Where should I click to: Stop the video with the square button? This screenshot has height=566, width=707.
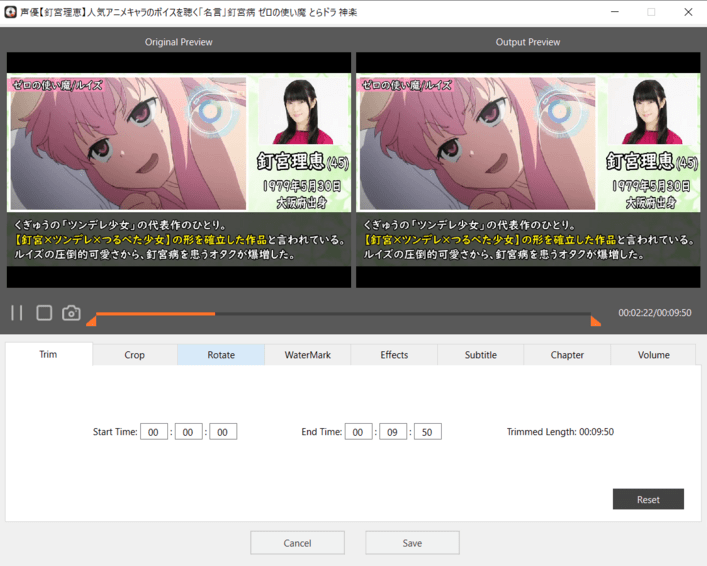[44, 313]
